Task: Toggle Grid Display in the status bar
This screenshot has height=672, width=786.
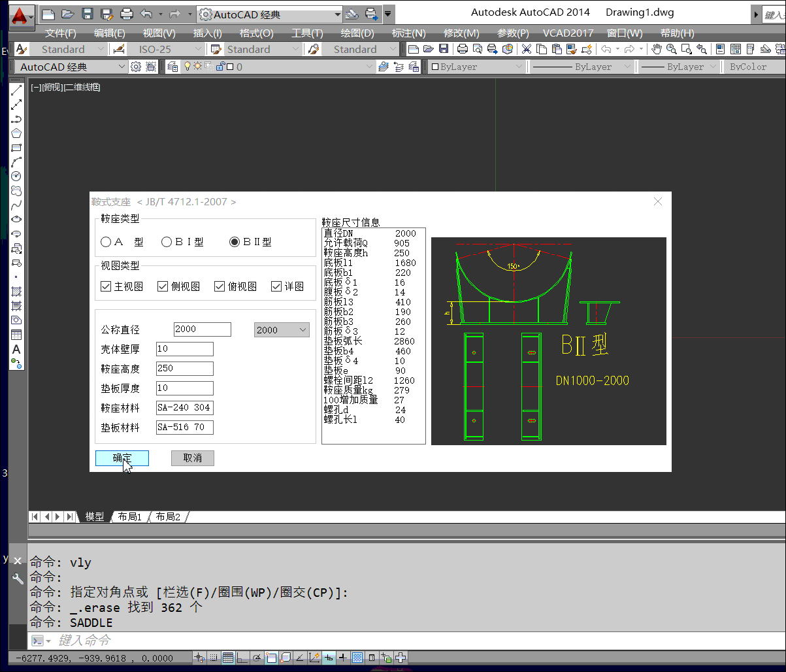Action: coord(228,658)
